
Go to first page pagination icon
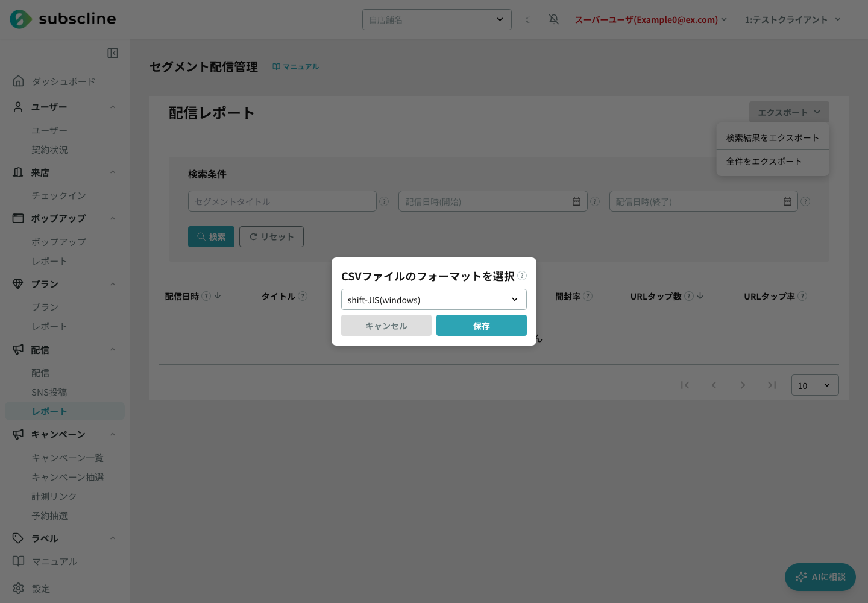pos(685,385)
